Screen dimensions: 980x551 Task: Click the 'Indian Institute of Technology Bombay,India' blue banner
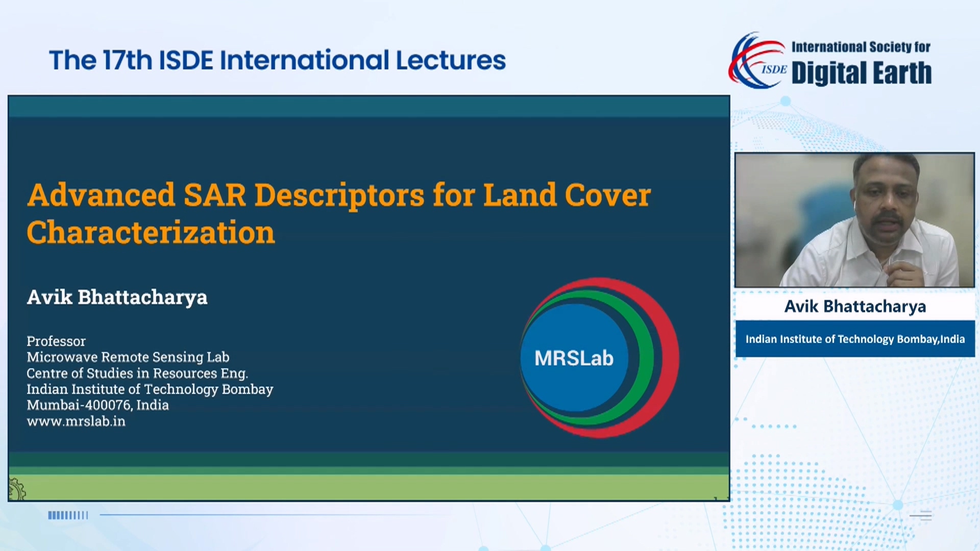coord(855,339)
